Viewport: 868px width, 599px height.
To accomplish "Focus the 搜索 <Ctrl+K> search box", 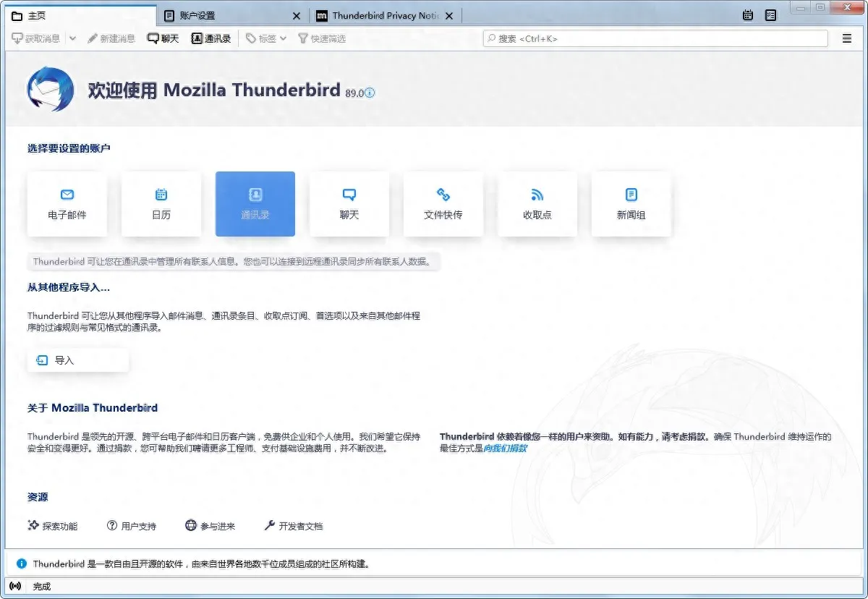I will [x=655, y=38].
